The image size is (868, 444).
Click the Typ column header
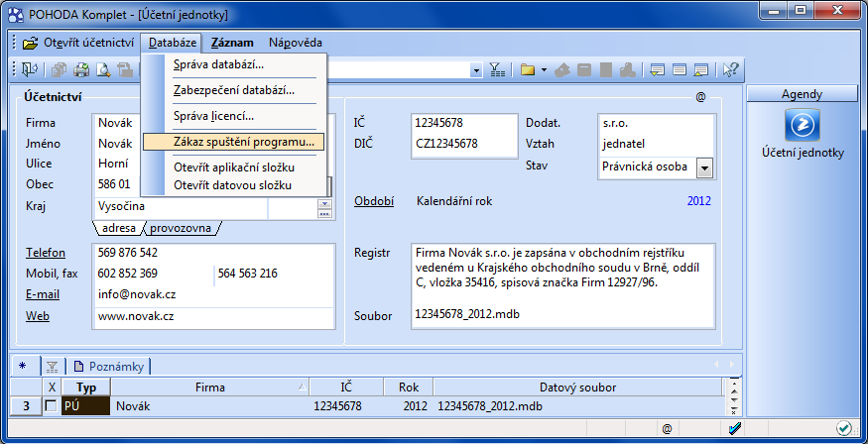86,388
